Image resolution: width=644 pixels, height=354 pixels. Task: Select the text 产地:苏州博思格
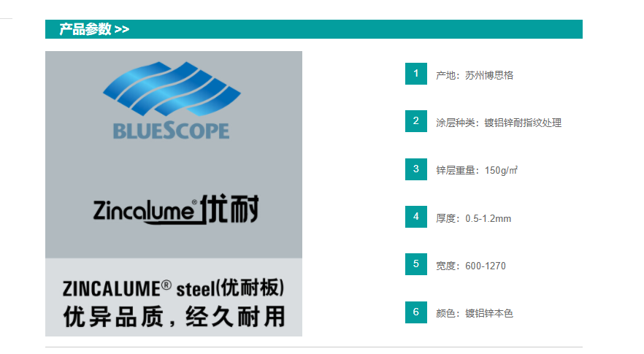[x=475, y=75]
